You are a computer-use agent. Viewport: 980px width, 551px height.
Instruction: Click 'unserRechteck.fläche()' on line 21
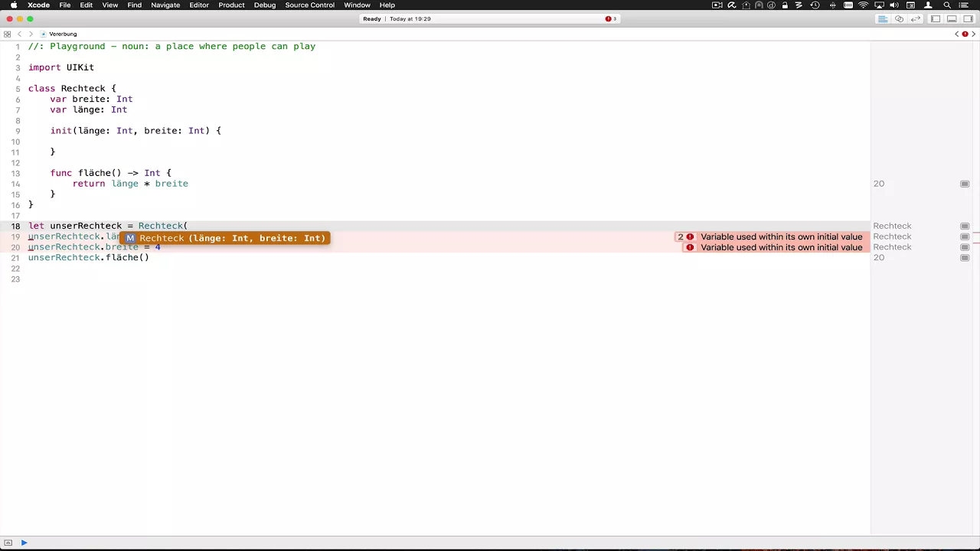click(x=89, y=257)
